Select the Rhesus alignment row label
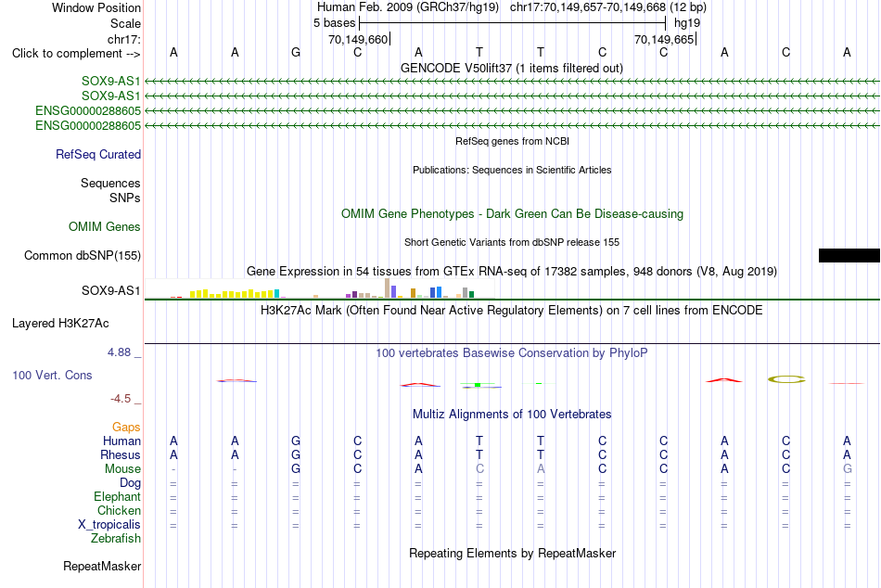 pos(121,454)
